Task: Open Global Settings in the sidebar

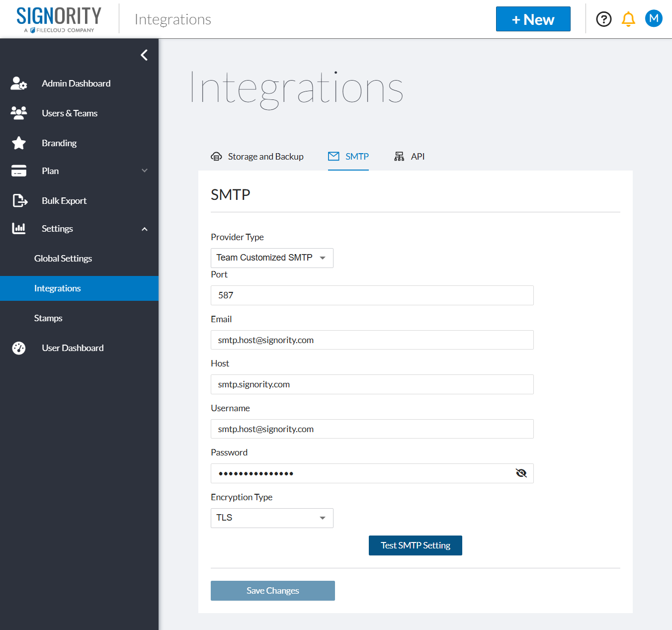Action: click(x=63, y=259)
